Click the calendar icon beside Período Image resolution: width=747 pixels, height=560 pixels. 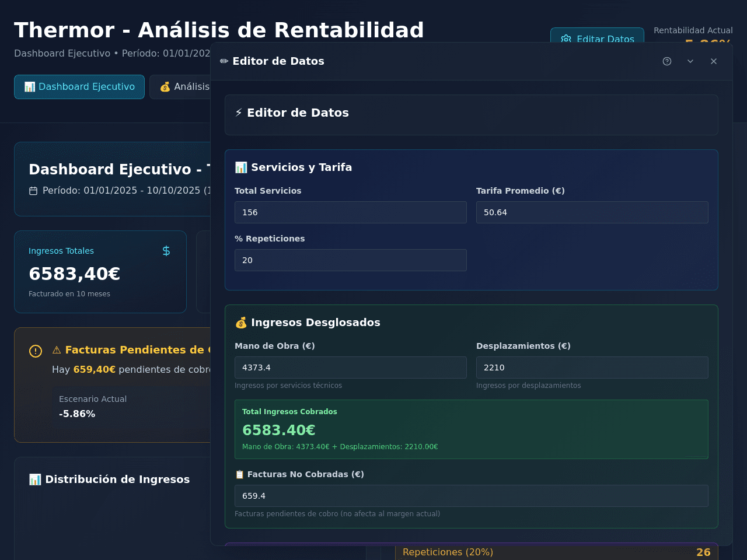[33, 191]
